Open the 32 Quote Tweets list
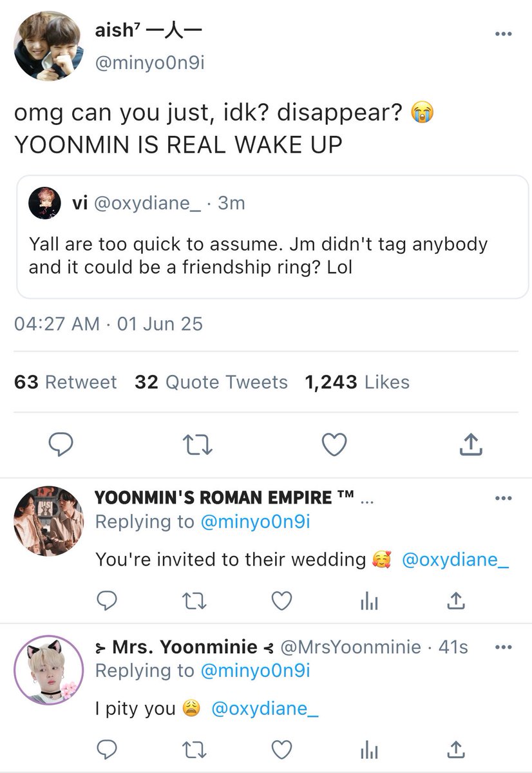Viewport: 532px width, 773px height. [x=211, y=382]
